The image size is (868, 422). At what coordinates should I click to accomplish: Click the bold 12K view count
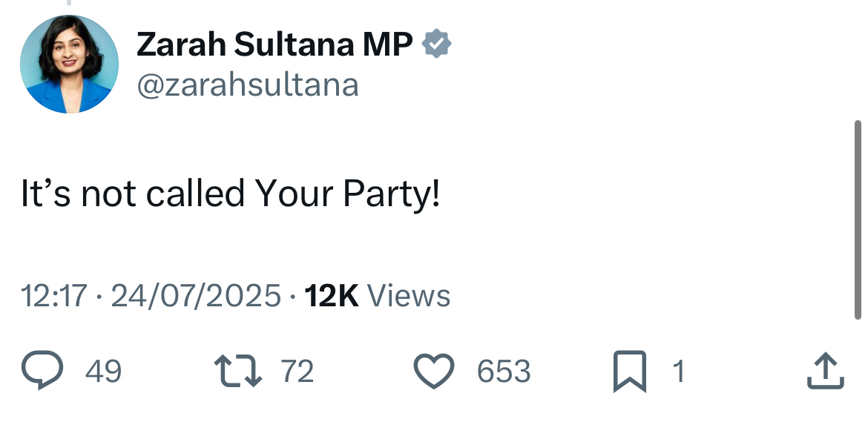[332, 296]
